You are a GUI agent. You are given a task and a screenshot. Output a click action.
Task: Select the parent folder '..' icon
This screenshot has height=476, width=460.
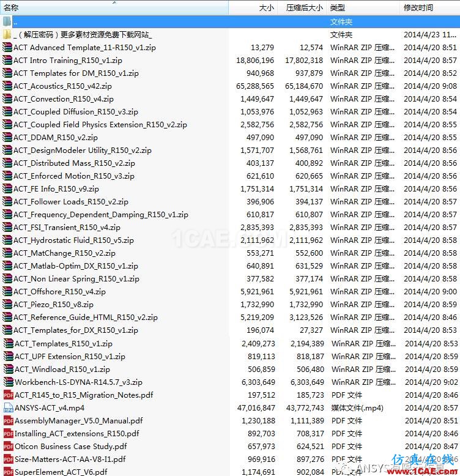[7, 21]
